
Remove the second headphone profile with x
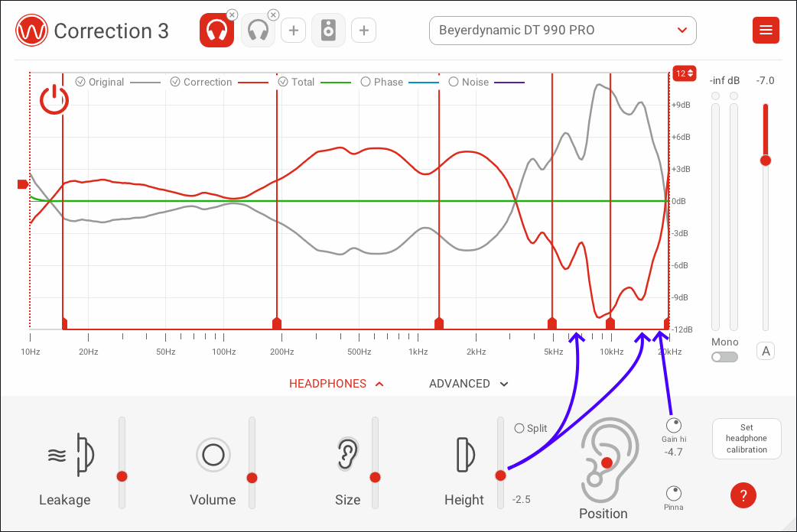(x=273, y=15)
